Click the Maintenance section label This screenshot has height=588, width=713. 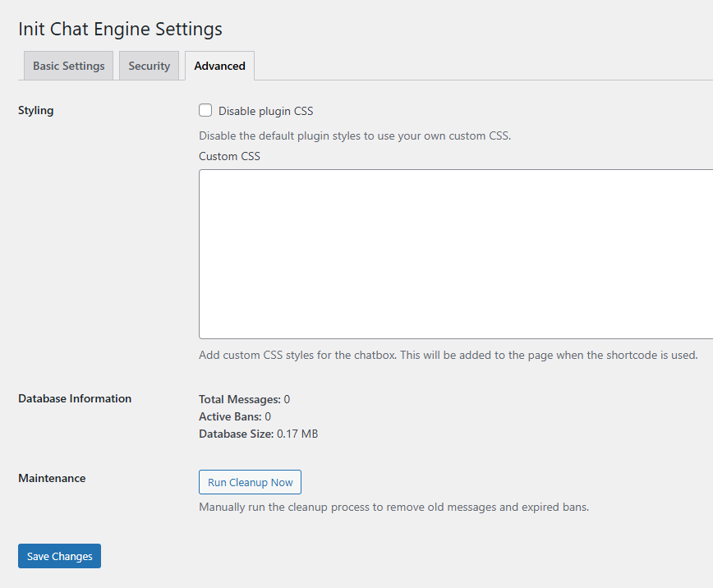click(x=52, y=478)
